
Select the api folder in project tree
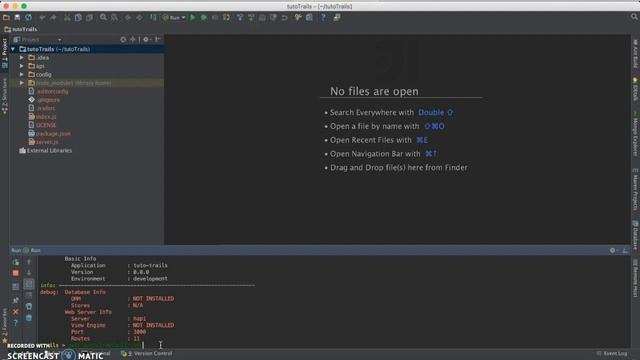click(40, 66)
